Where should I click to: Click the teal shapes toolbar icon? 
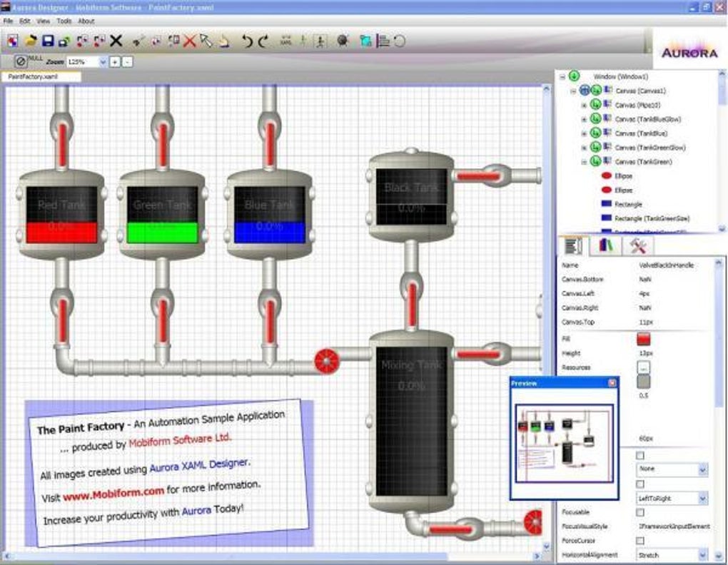pyautogui.click(x=366, y=41)
